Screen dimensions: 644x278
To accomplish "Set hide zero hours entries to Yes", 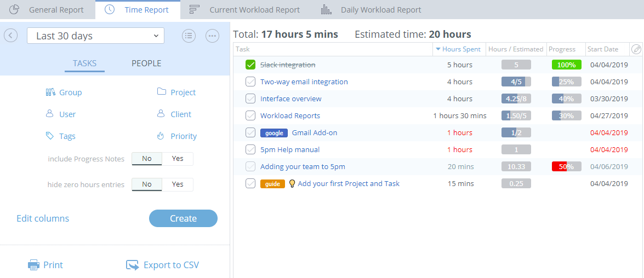I will tap(178, 184).
